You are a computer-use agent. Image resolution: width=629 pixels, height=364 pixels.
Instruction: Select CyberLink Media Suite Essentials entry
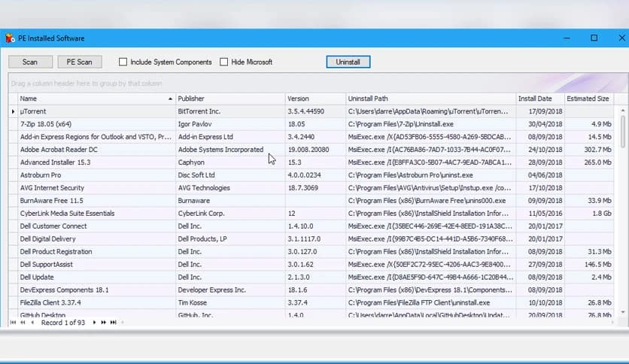pos(68,214)
